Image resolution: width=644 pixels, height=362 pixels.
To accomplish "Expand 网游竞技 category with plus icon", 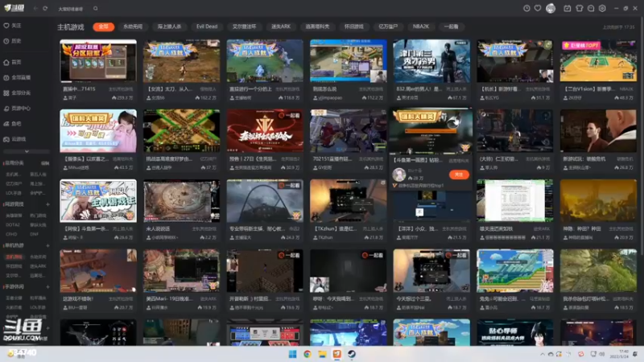I will pos(47,204).
